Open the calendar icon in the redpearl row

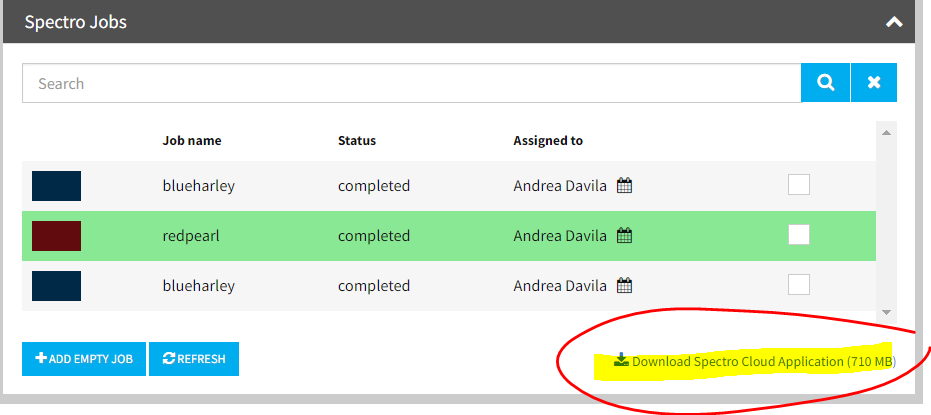pos(624,236)
